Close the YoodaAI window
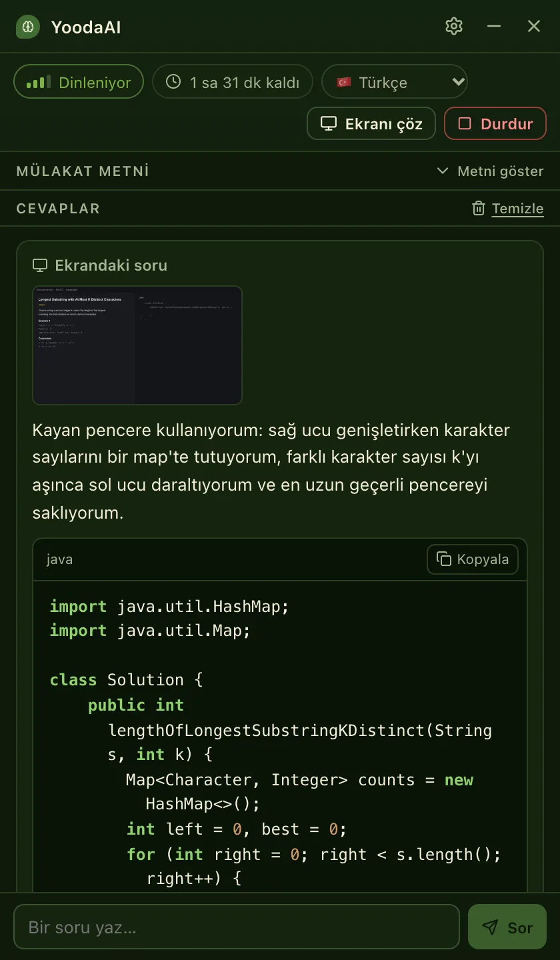The image size is (560, 960). 534,26
